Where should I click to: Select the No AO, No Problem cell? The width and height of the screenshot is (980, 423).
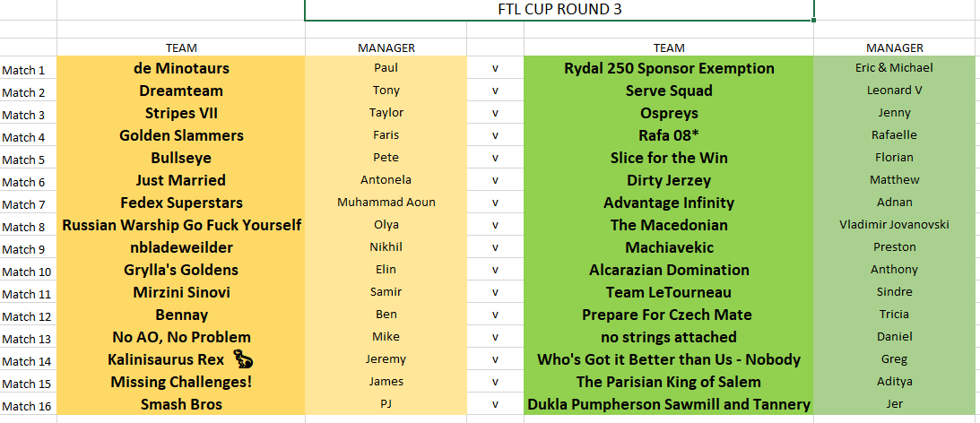(x=181, y=337)
